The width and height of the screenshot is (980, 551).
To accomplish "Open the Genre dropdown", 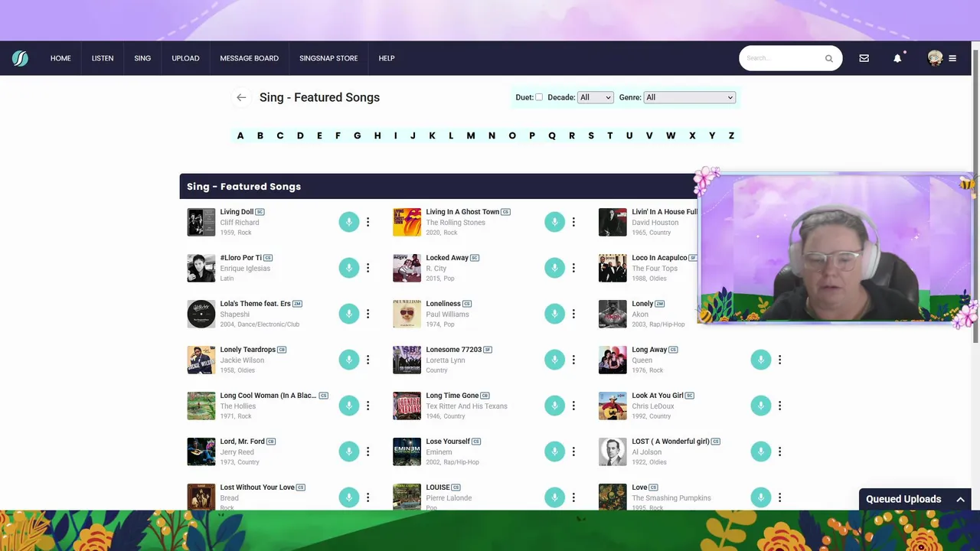I will [690, 97].
